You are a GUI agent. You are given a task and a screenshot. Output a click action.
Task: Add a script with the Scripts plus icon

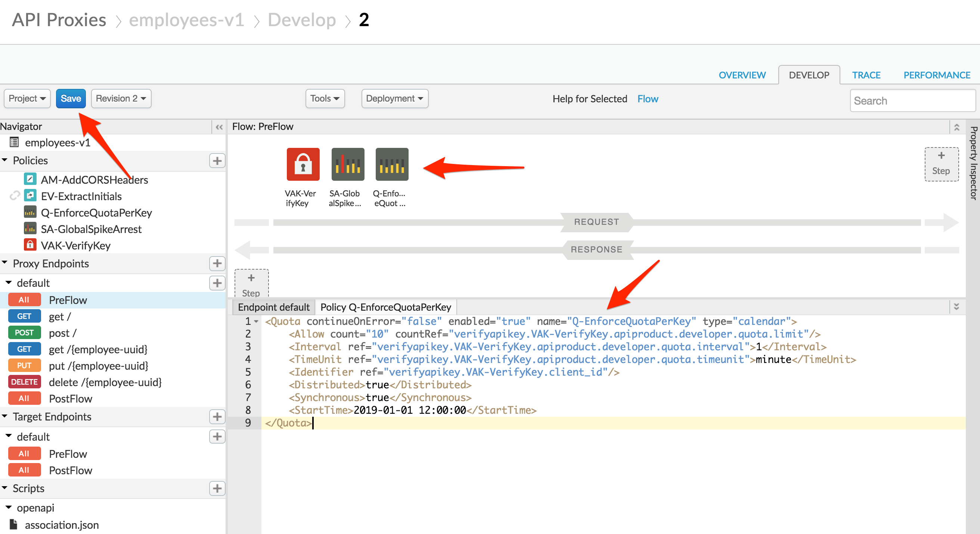click(x=217, y=488)
